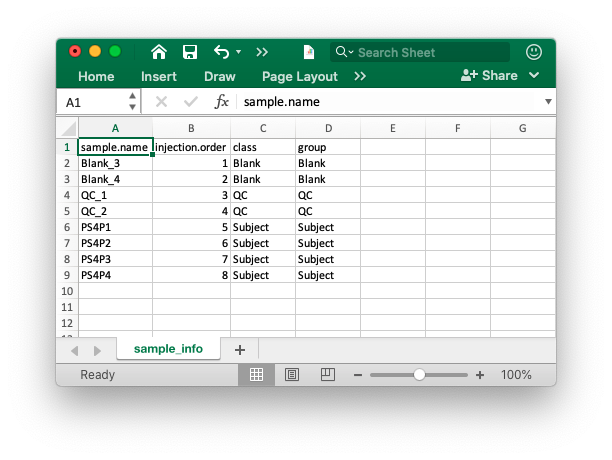This screenshot has height=460, width=612.
Task: Add a new sheet with plus button
Action: pyautogui.click(x=239, y=349)
